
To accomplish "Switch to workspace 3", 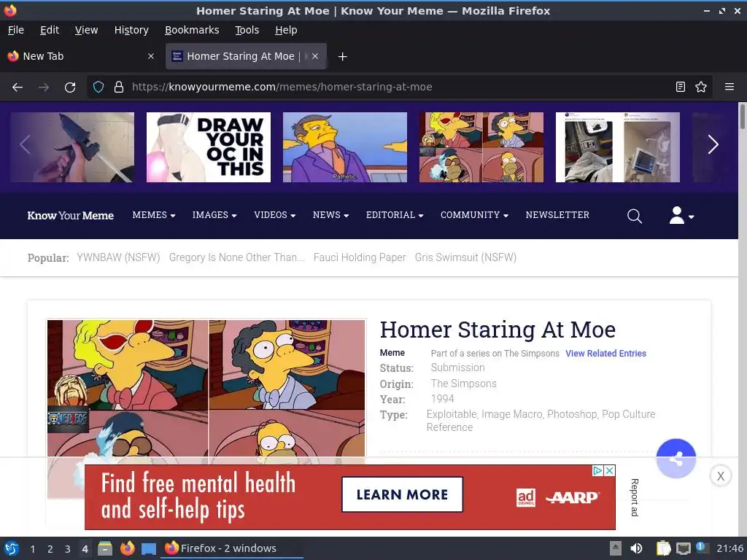I will point(68,549).
